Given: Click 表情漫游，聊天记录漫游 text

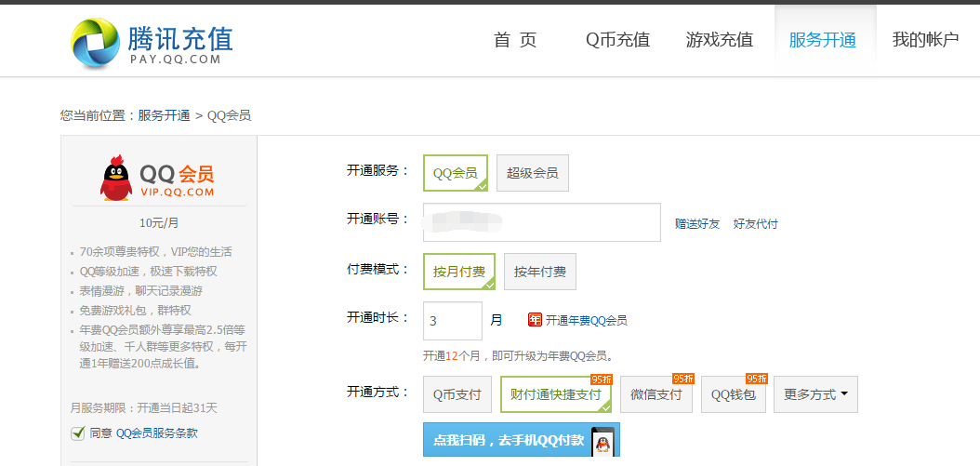Looking at the screenshot, I should click(x=141, y=291).
